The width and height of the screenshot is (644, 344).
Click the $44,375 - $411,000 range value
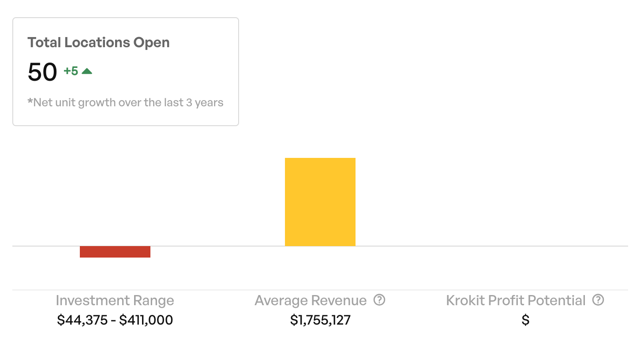point(115,320)
